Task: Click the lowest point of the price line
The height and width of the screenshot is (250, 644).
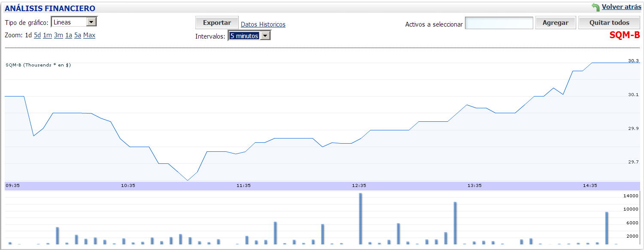Action: tap(188, 180)
